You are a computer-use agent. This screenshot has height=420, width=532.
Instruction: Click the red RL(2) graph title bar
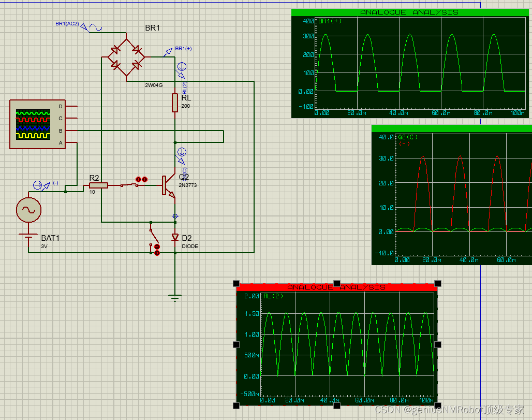[x=336, y=287]
